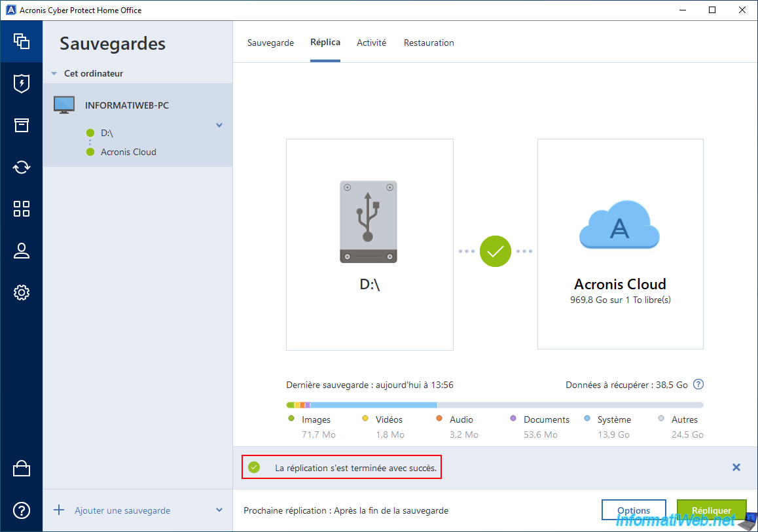
Task: Open the store bag icon in sidebar
Action: (21, 469)
